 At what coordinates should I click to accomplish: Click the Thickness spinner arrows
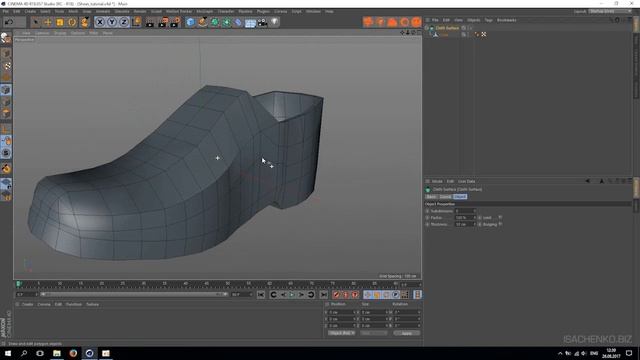[x=474, y=224]
